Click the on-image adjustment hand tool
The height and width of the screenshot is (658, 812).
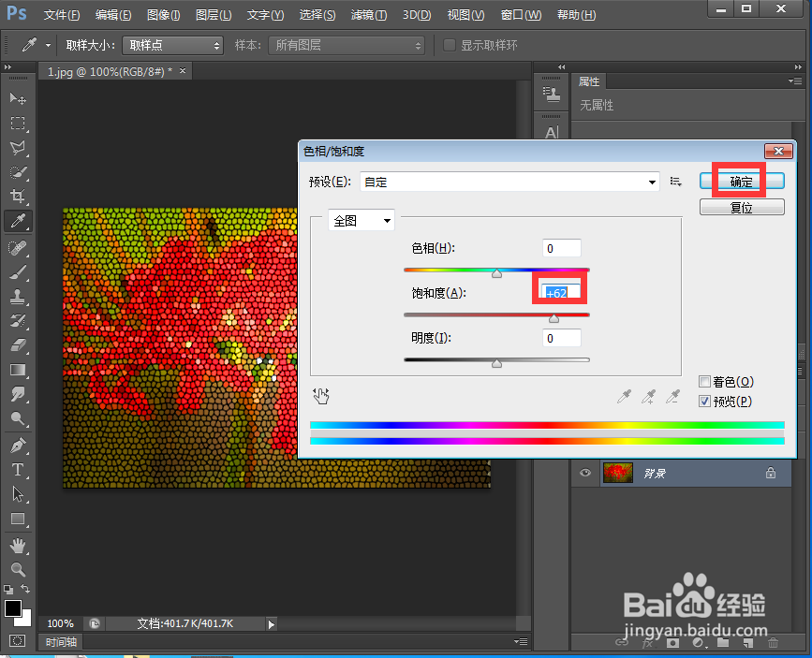[321, 396]
